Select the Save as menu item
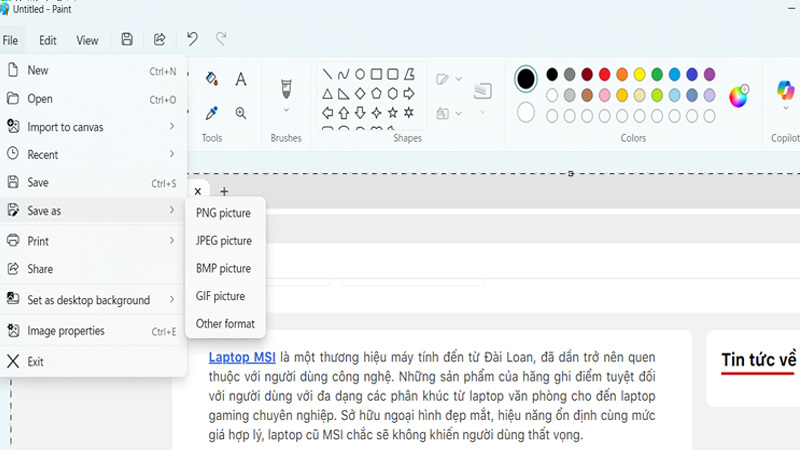This screenshot has height=450, width=800. coord(92,210)
